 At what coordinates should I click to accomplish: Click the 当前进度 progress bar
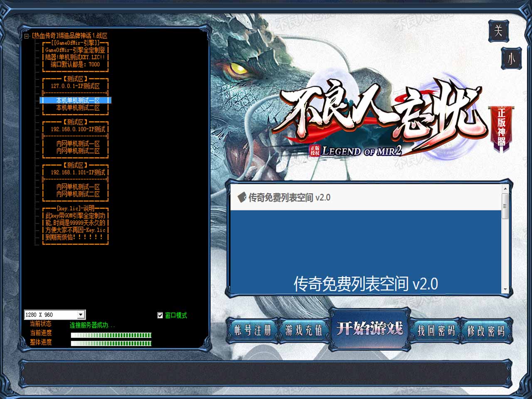coord(111,335)
